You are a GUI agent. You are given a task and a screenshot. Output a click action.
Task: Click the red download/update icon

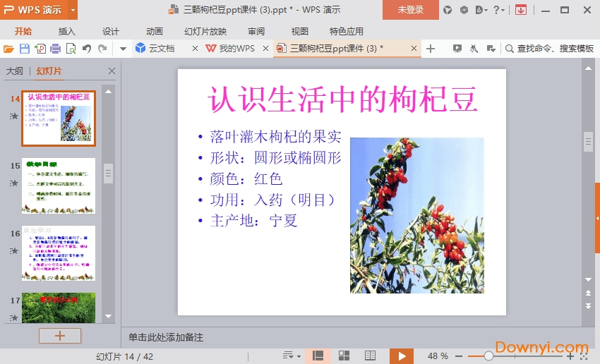point(520,10)
